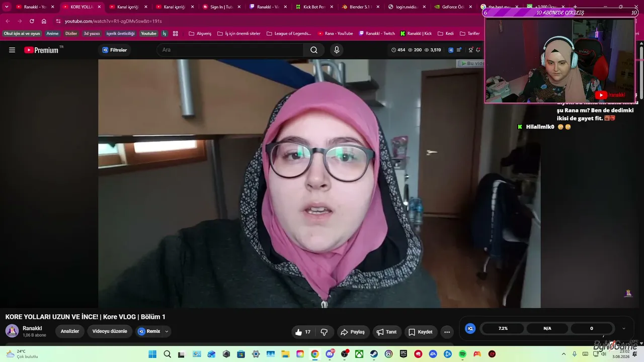
Task: Open Chrome tab search dropdown arrow
Action: point(7,7)
